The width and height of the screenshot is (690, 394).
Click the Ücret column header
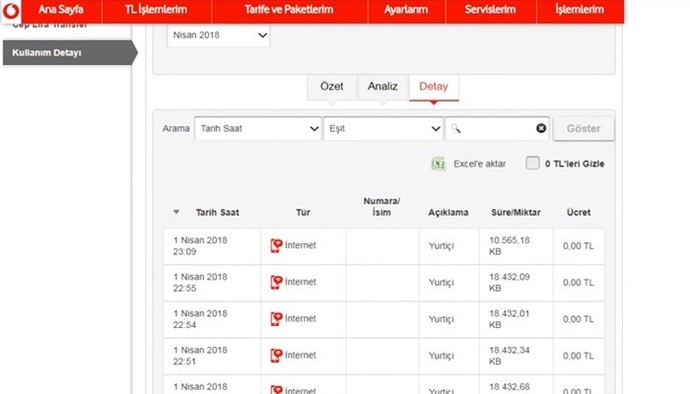pyautogui.click(x=578, y=212)
